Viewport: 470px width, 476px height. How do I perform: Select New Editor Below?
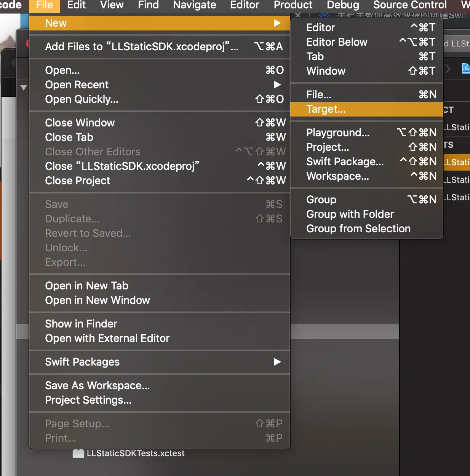(x=367, y=42)
